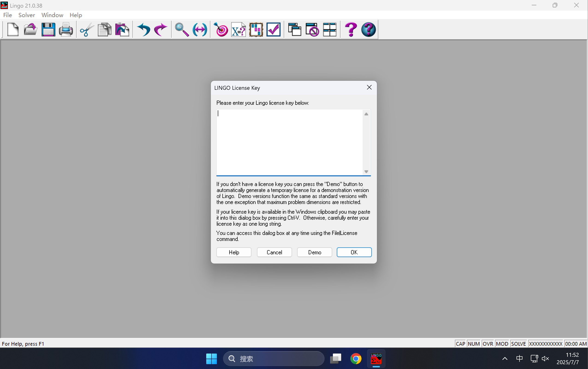Click the Solution X=? icon
The width and height of the screenshot is (588, 369).
click(238, 30)
